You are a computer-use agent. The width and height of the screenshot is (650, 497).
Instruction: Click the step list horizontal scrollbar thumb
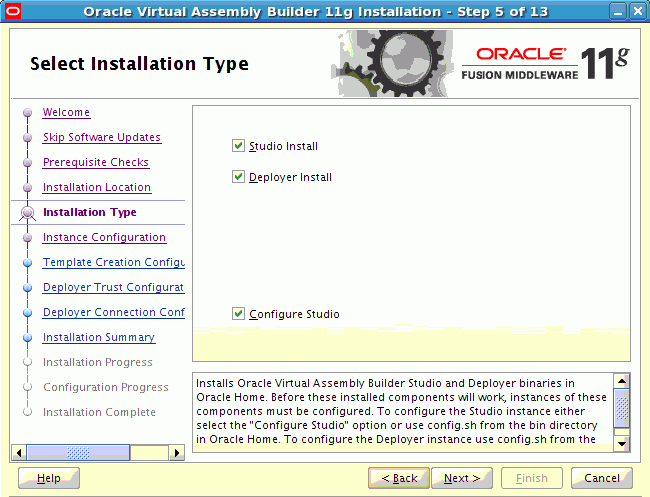[x=78, y=452]
